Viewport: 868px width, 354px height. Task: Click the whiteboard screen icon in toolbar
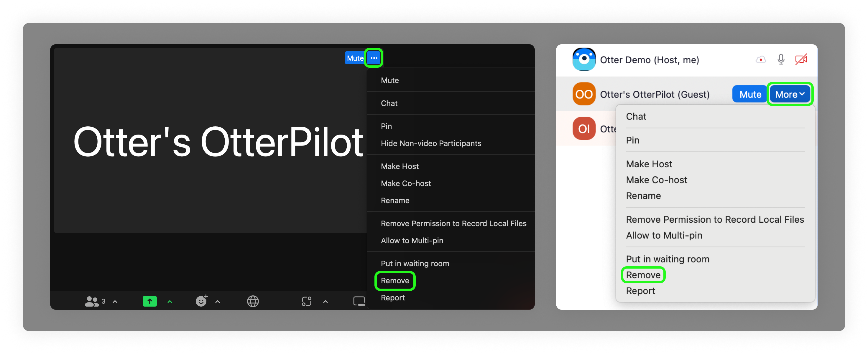[x=359, y=301]
